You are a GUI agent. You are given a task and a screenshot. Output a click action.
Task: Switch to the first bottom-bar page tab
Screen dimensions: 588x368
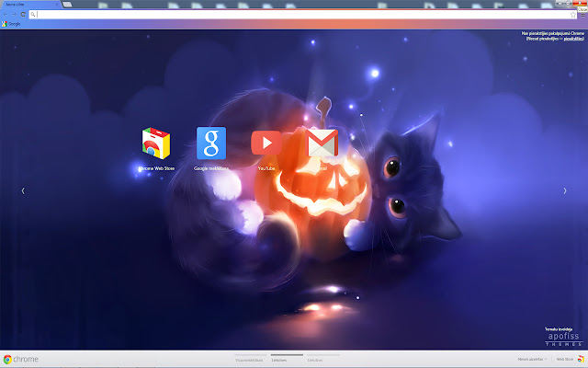249,358
